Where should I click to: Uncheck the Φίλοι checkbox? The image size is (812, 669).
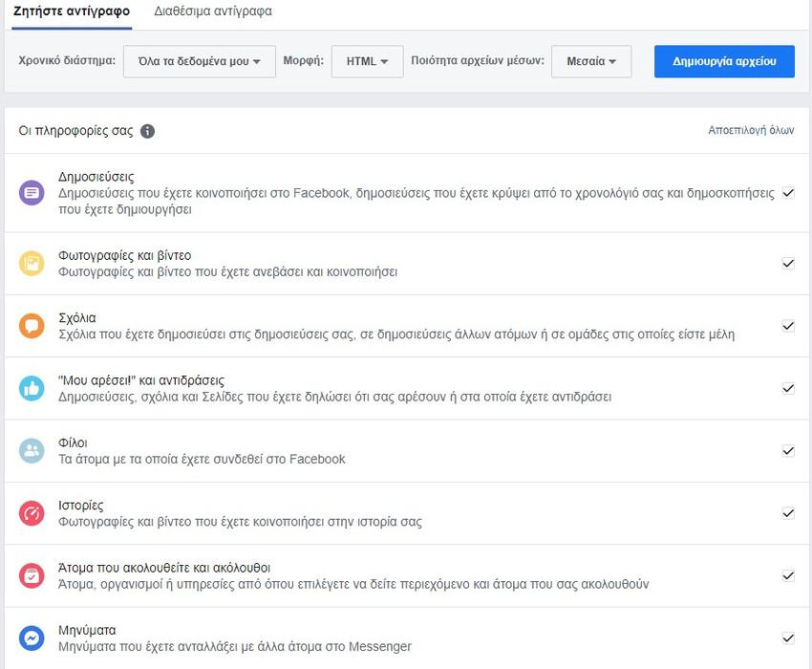pos(788,451)
